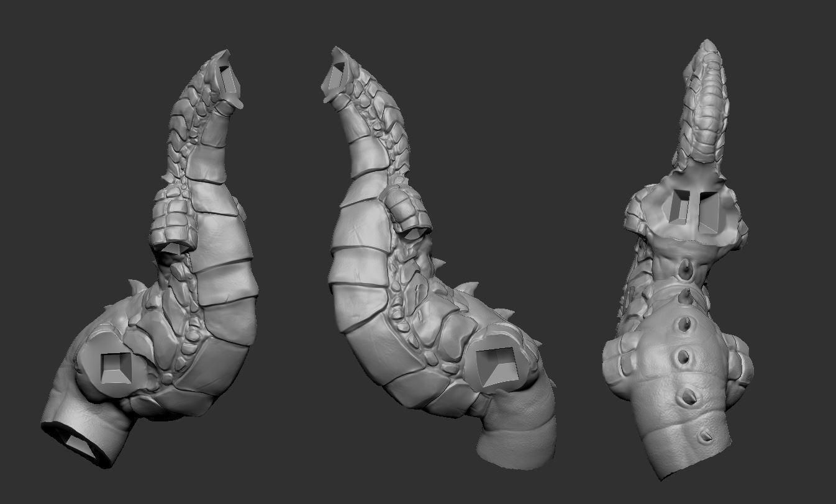Click the left sculpted tail model view

point(149,261)
